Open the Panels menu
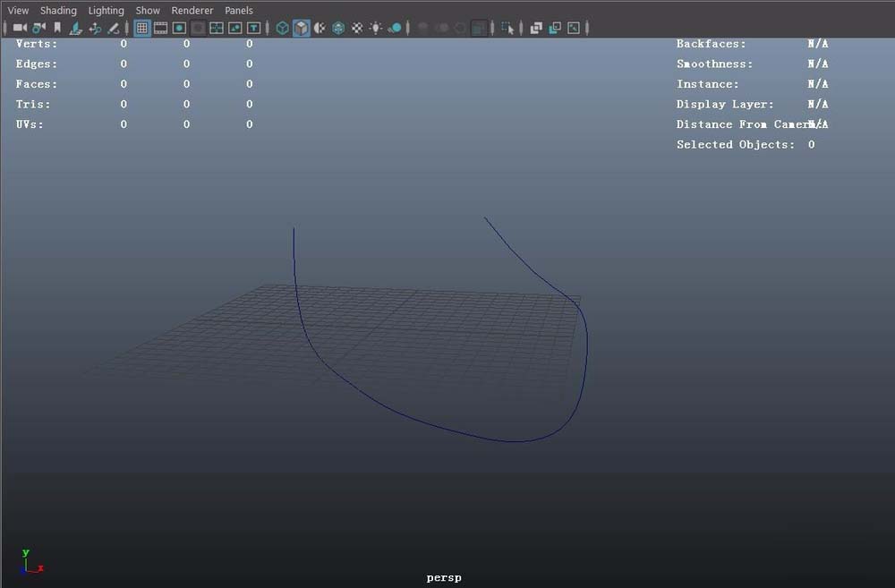Screen dimensions: 895x588 point(239,10)
